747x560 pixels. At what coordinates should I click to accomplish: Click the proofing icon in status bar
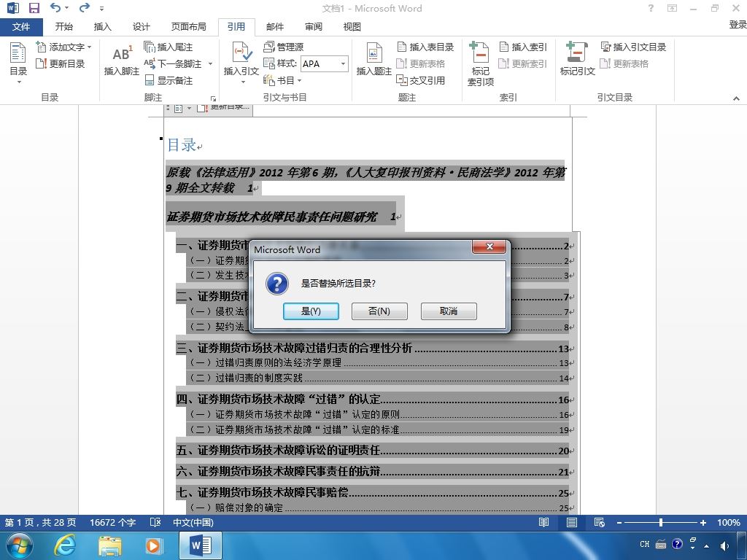[x=155, y=522]
